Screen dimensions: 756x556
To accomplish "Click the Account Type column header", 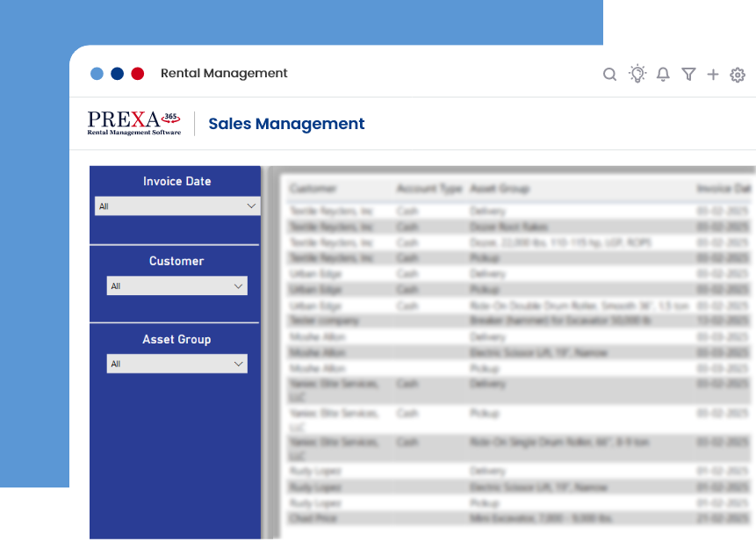I will pyautogui.click(x=428, y=189).
